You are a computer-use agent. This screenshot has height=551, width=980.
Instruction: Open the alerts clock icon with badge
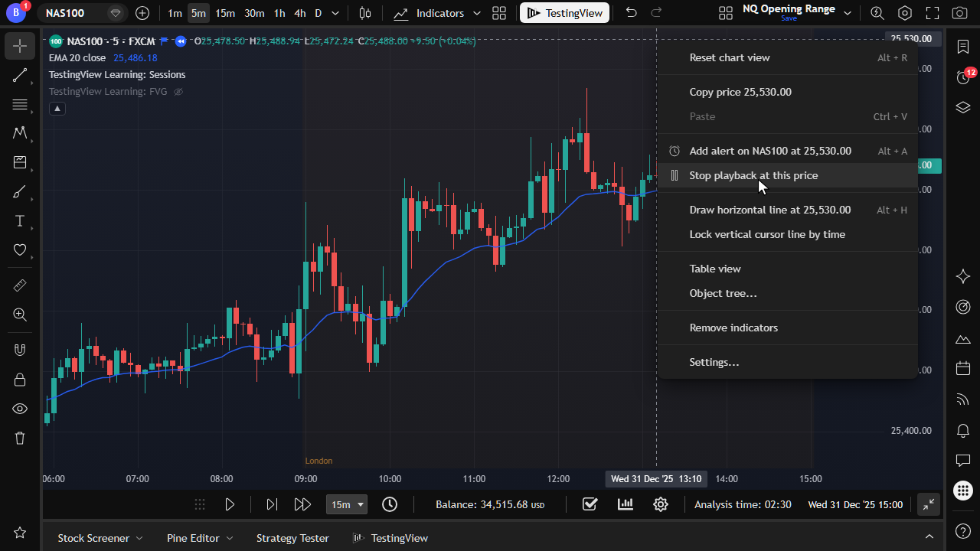click(x=963, y=77)
